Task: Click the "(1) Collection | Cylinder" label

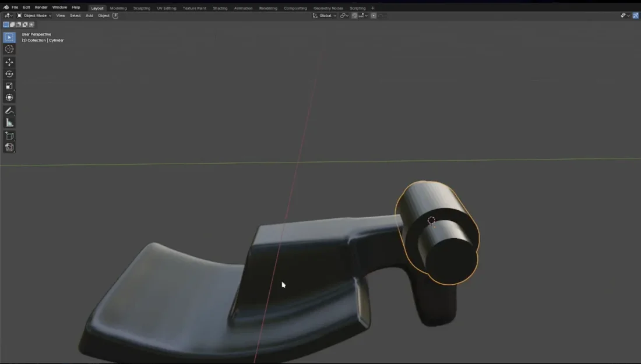Action: pos(43,40)
